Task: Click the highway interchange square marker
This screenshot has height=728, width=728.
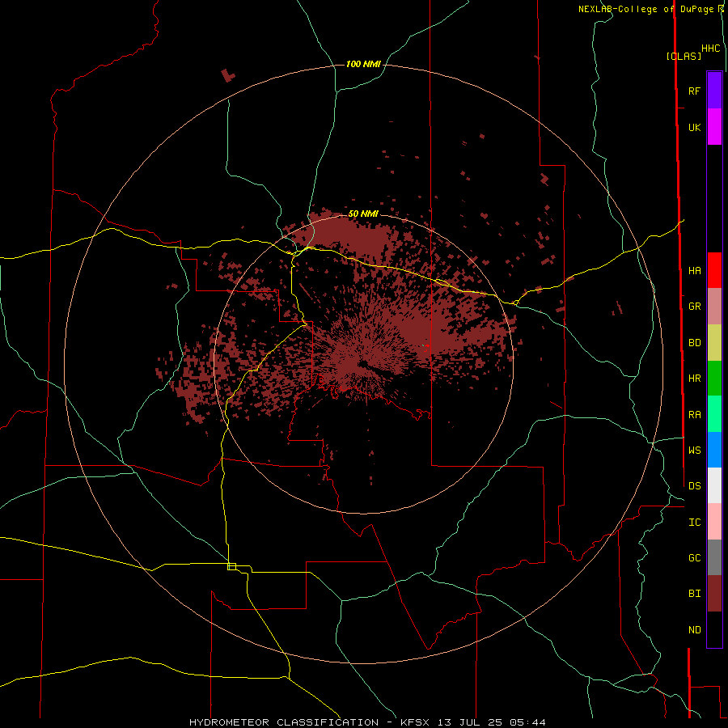Action: coord(231,566)
